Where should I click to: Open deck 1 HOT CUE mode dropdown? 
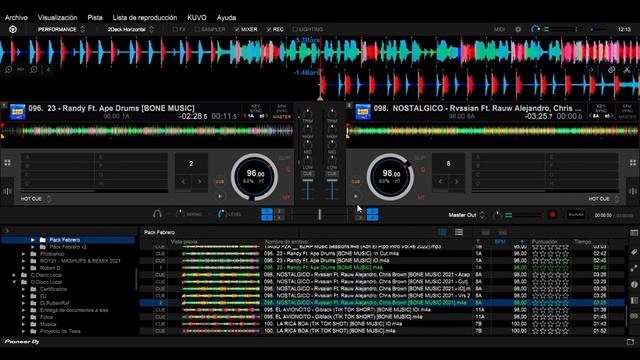36,199
